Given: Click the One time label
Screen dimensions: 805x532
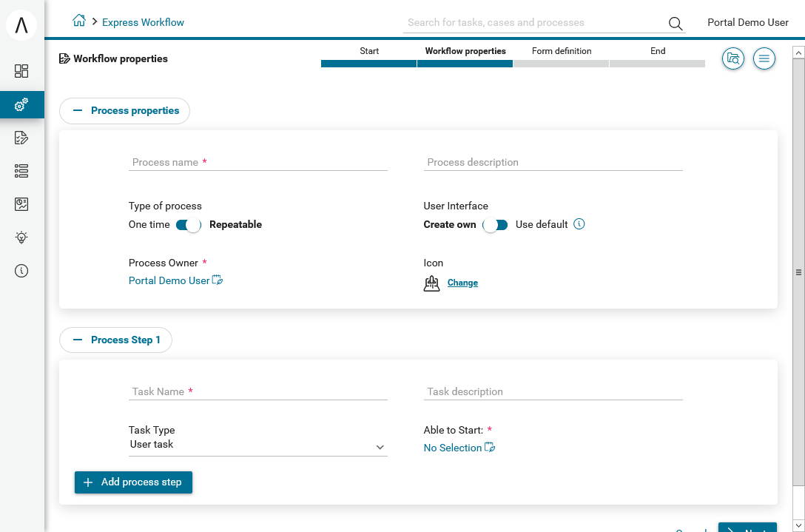Looking at the screenshot, I should (149, 224).
